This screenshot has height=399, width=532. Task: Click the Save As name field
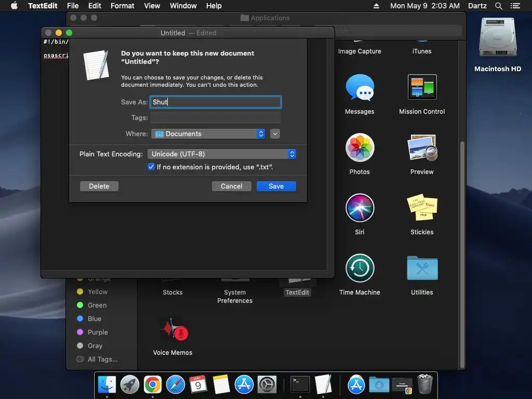pos(216,102)
